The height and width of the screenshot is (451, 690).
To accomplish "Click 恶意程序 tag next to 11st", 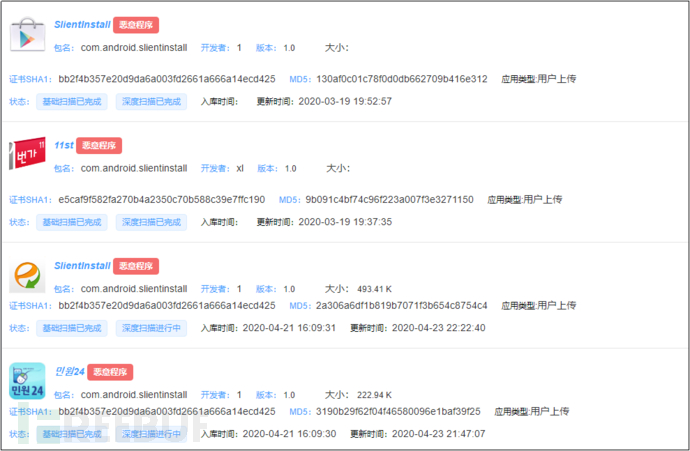I will click(99, 146).
